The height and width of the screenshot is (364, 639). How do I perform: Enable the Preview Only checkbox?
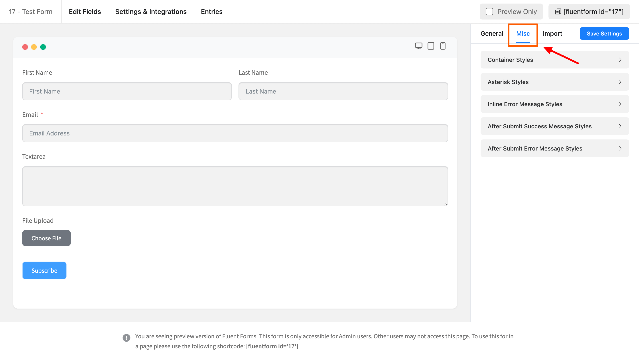pos(489,12)
